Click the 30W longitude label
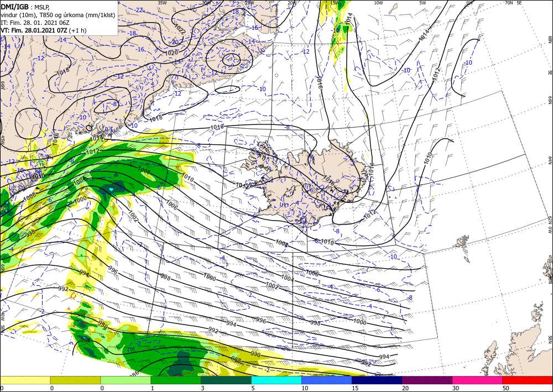 (206, 3)
